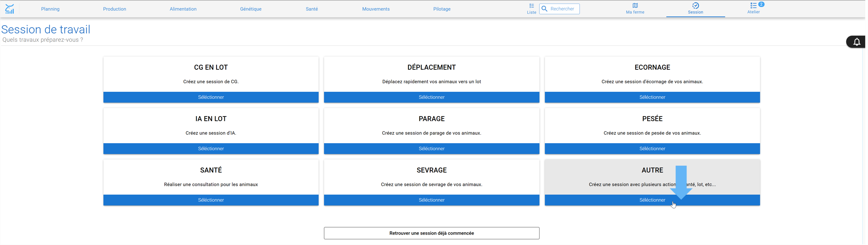Click the Atelier badge showing 2
Viewport: 868px width, 245px height.
tap(761, 4)
